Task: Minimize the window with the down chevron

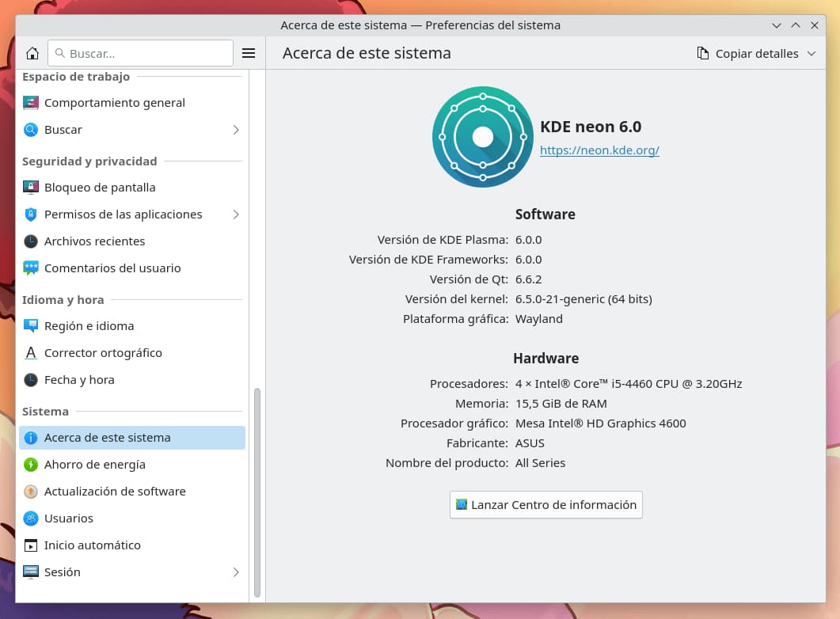Action: pos(776,25)
